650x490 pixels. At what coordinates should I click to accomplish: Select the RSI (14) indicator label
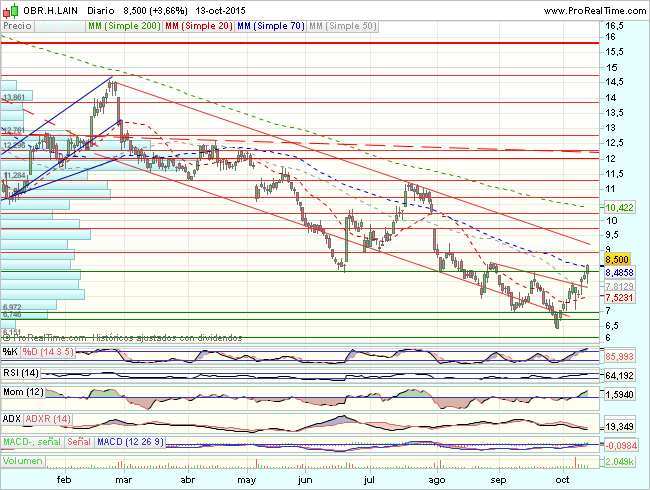pyautogui.click(x=23, y=372)
